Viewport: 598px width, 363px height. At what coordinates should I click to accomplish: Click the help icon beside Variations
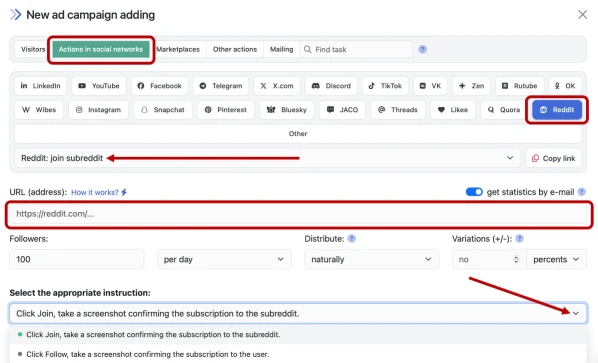519,239
